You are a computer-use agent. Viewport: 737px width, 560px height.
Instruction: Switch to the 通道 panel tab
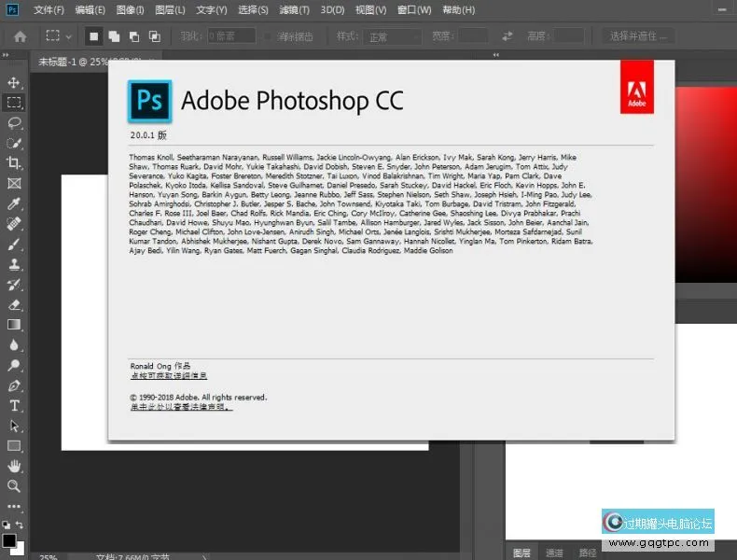coord(554,552)
